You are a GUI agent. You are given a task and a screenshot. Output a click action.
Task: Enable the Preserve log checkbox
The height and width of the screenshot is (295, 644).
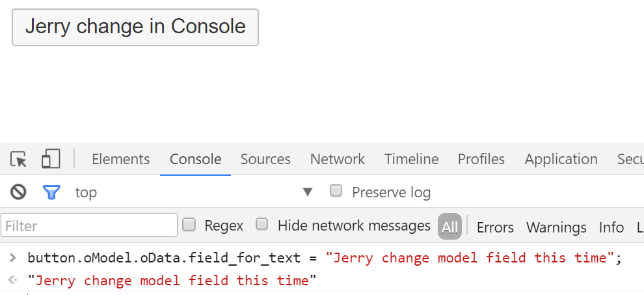click(x=336, y=191)
